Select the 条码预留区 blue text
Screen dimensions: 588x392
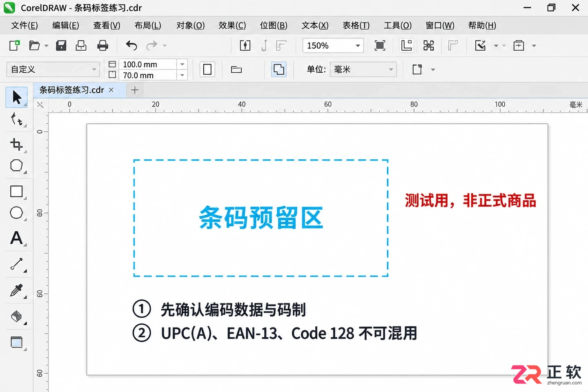point(261,218)
